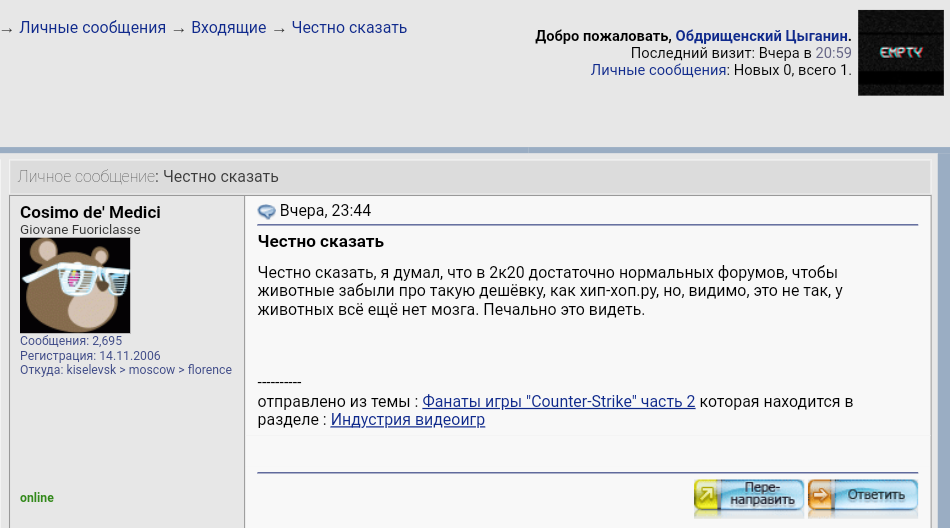Screen dimensions: 950x528
Task: Click the EMPTY profile avatar at top right
Action: [900, 53]
